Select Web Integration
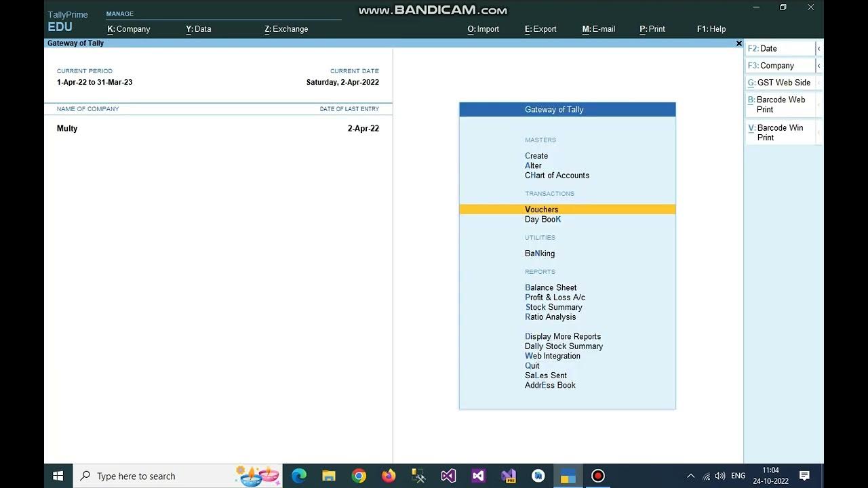Screen dimensions: 868x488 [553, 356]
